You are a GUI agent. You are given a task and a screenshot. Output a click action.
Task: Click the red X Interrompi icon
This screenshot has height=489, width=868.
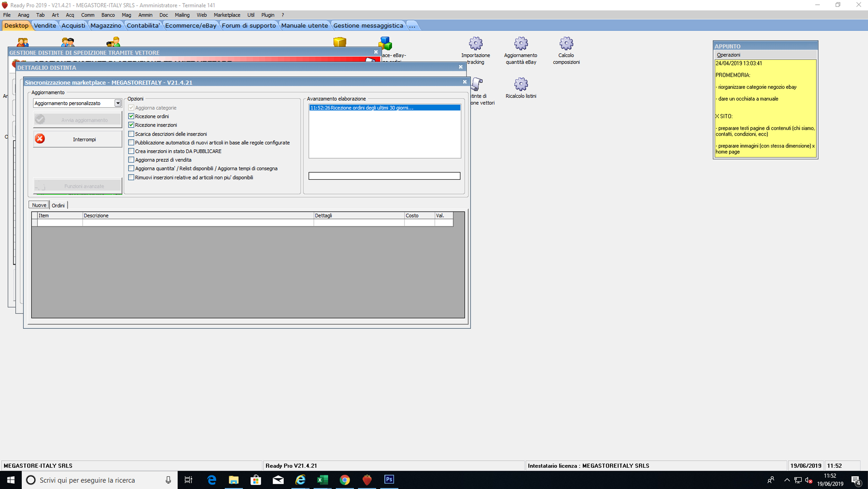pos(40,139)
